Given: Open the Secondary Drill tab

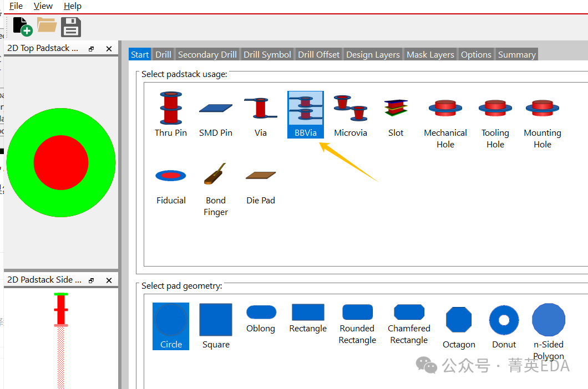Looking at the screenshot, I should (207, 54).
